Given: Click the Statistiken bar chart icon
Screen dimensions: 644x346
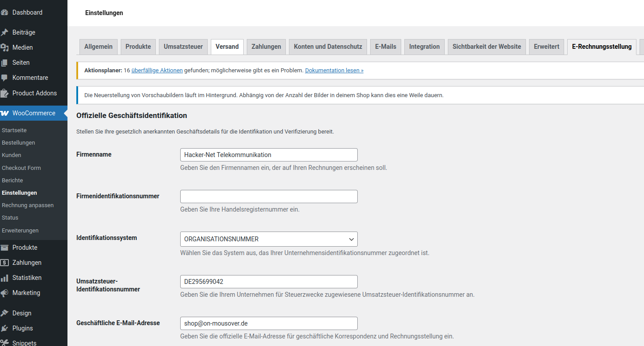Looking at the screenshot, I should coord(4,278).
